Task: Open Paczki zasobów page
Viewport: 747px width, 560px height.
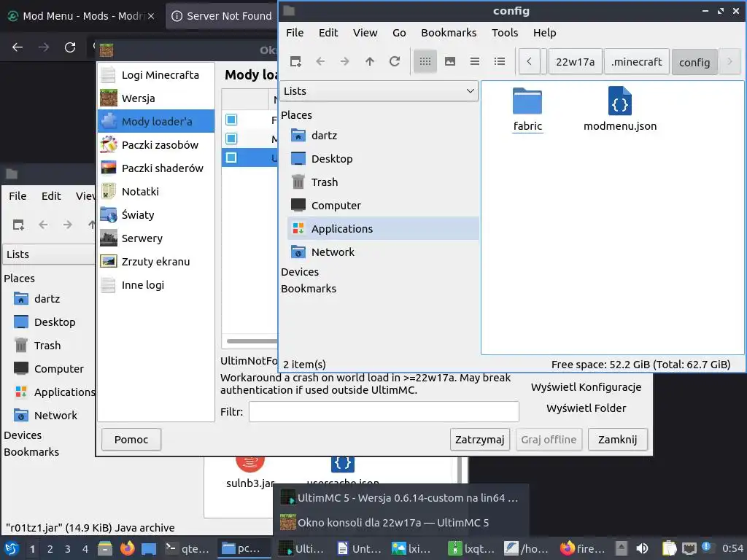Action: tap(156, 145)
